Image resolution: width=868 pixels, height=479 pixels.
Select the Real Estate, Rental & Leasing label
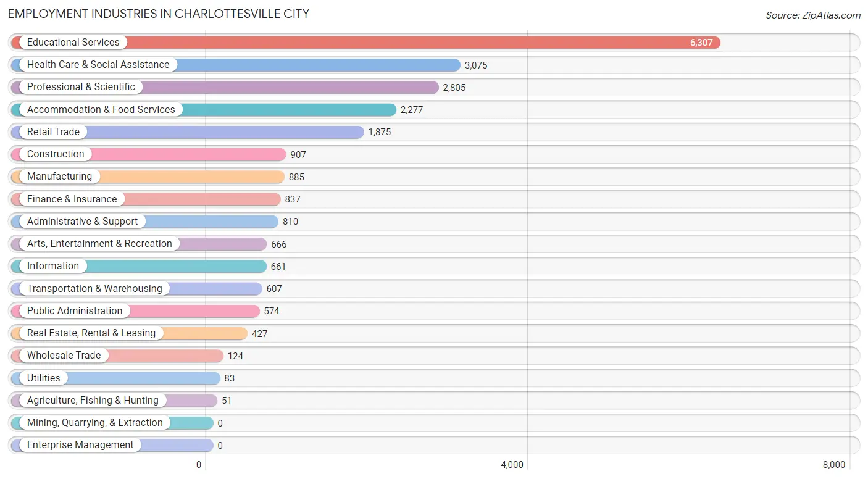(x=91, y=333)
